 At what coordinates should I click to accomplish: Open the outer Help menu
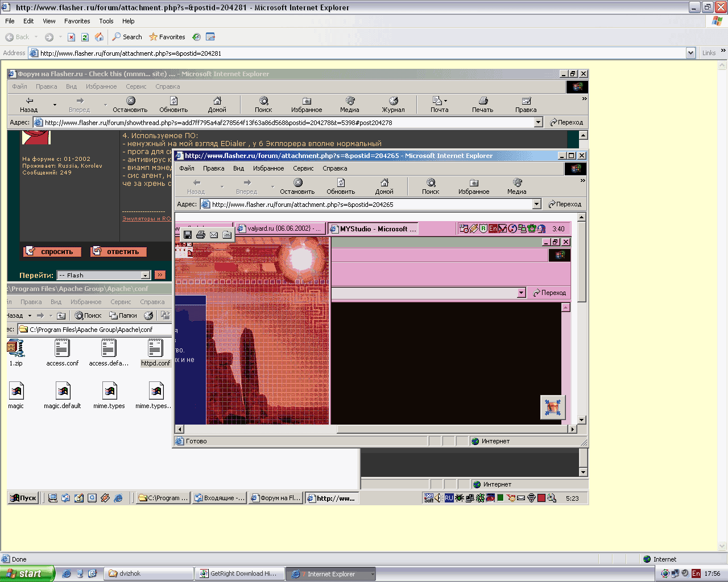click(x=129, y=21)
